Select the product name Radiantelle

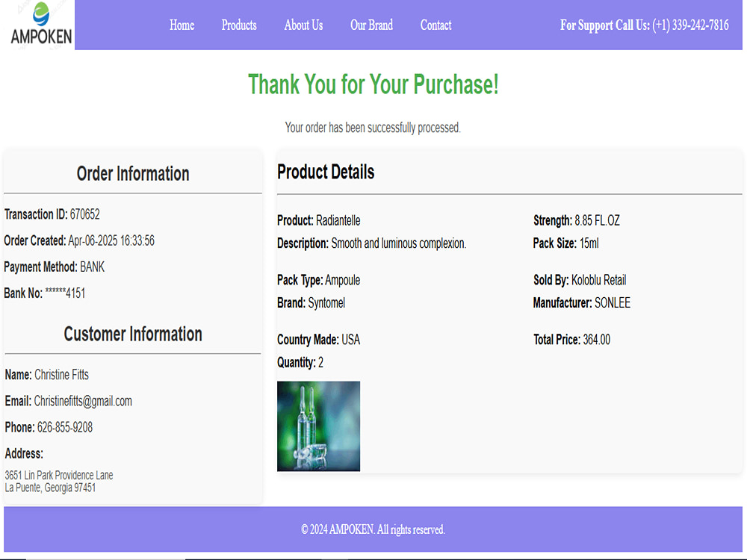pos(338,220)
